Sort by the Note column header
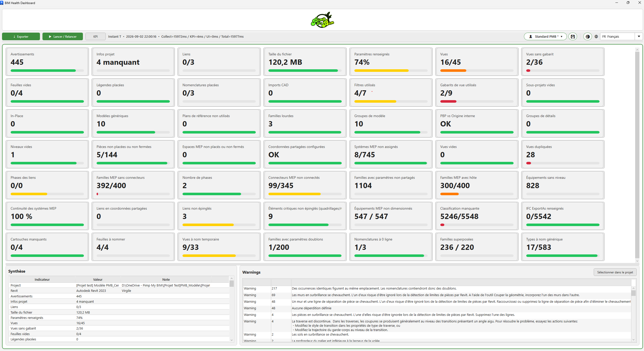644x351 pixels. tap(166, 279)
